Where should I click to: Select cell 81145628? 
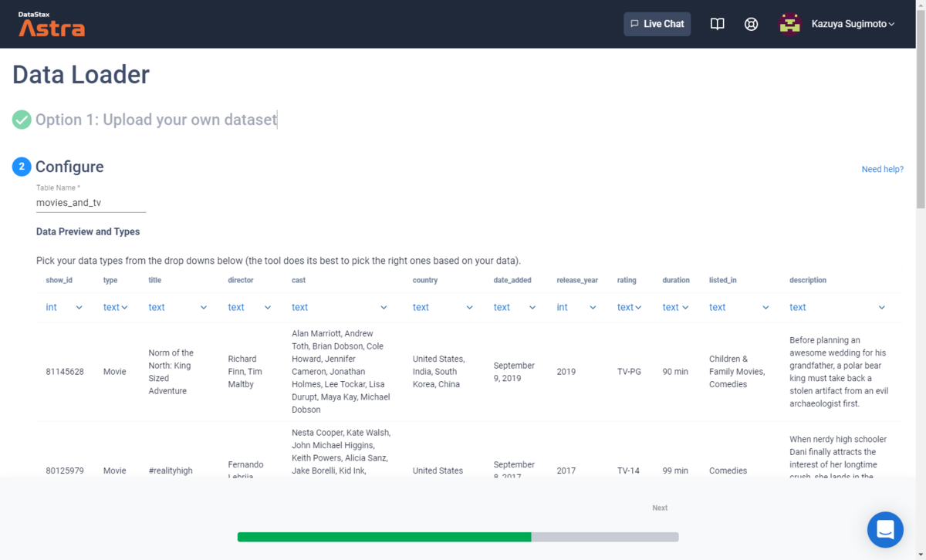(x=65, y=372)
